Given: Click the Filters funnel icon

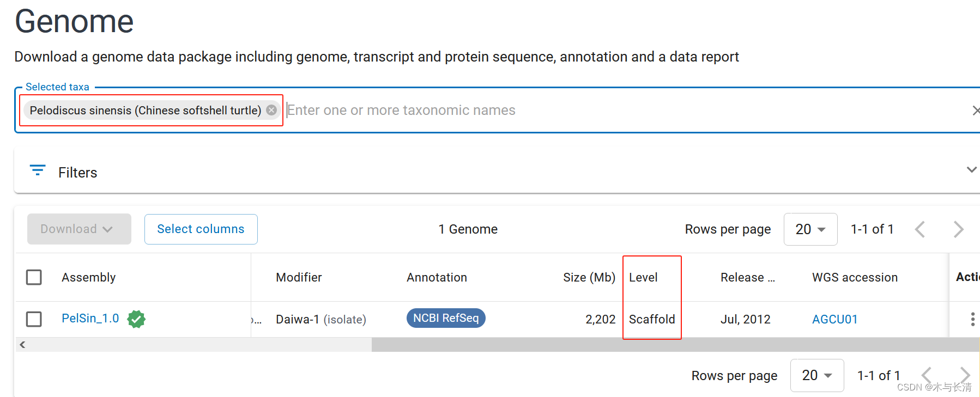Looking at the screenshot, I should point(38,171).
